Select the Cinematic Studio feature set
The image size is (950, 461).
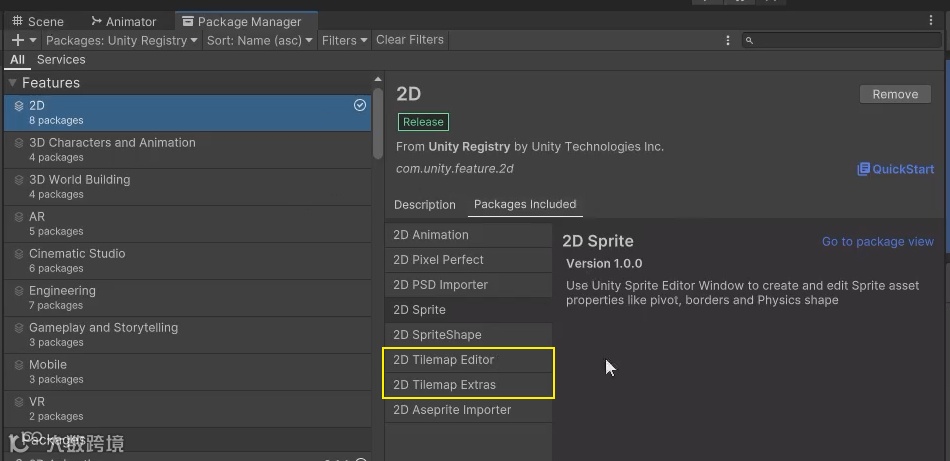pyautogui.click(x=188, y=260)
